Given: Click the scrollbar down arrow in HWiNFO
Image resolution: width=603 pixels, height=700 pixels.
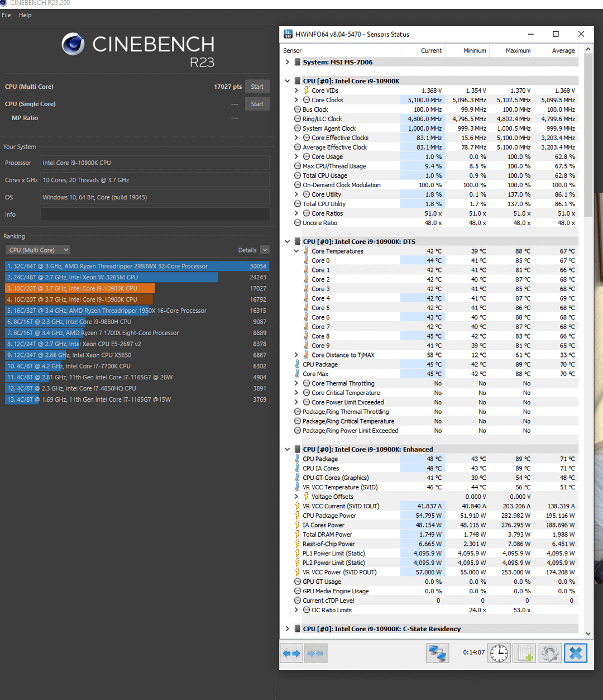Looking at the screenshot, I should pos(588,634).
